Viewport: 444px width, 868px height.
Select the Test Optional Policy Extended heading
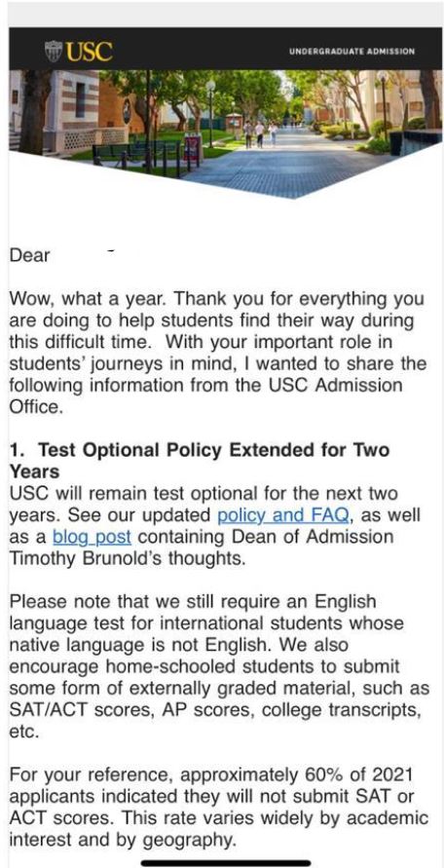click(x=200, y=461)
